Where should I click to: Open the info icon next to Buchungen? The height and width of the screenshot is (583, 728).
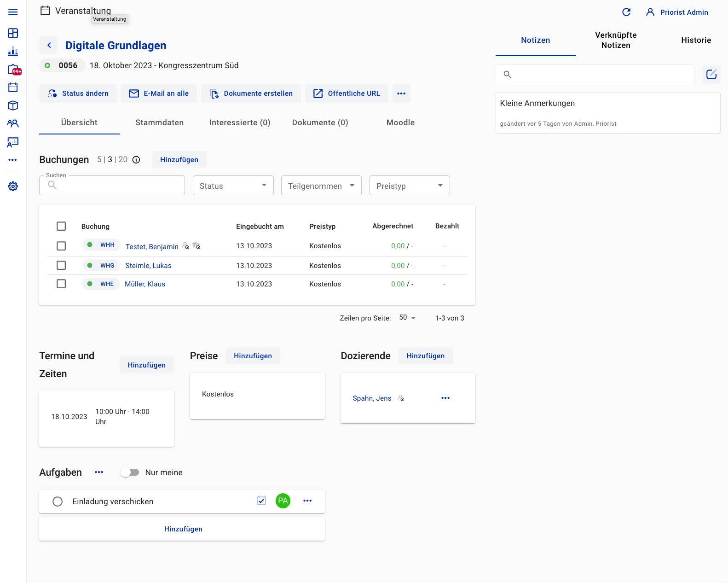coord(136,160)
